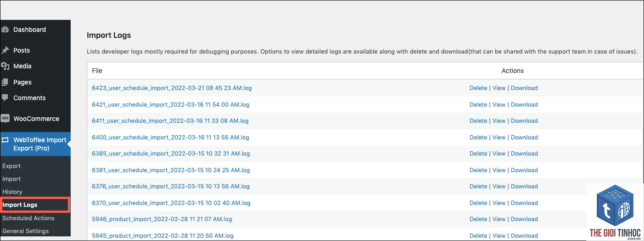Viewport: 644px width, 241px height.
Task: Open log file 5946_product_import
Action: (x=162, y=219)
